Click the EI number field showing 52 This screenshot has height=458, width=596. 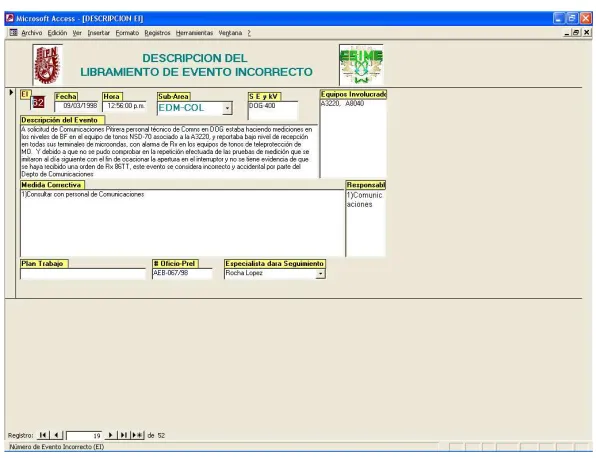click(38, 102)
